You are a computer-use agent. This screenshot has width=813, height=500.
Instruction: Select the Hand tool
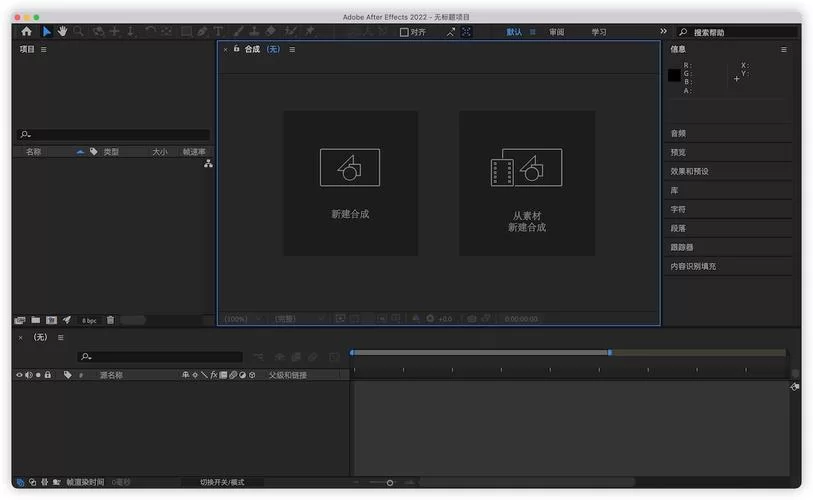[x=62, y=32]
